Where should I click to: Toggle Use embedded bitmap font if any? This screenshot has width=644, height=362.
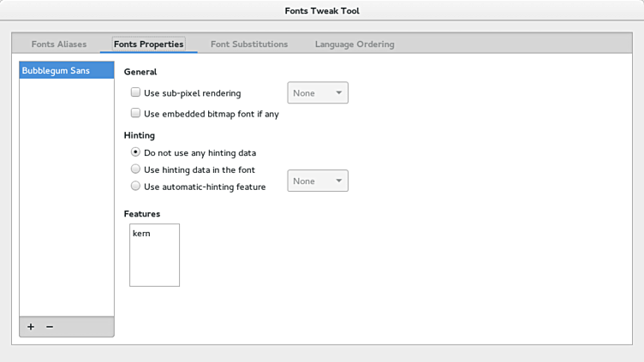pos(135,113)
